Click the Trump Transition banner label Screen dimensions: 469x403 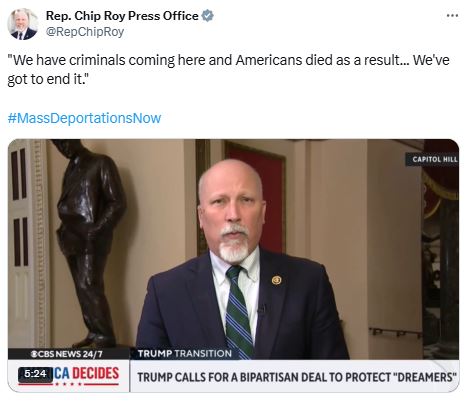(x=185, y=354)
